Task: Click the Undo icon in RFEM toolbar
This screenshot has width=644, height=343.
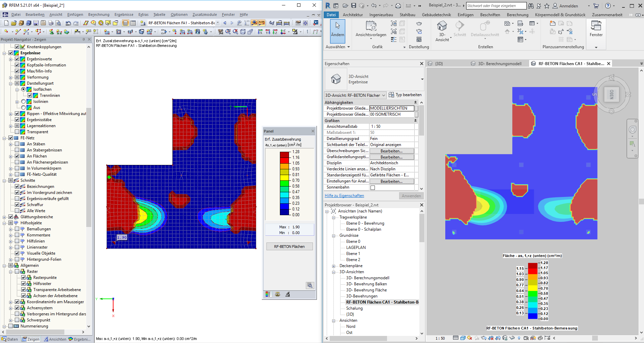Action: 68,23
